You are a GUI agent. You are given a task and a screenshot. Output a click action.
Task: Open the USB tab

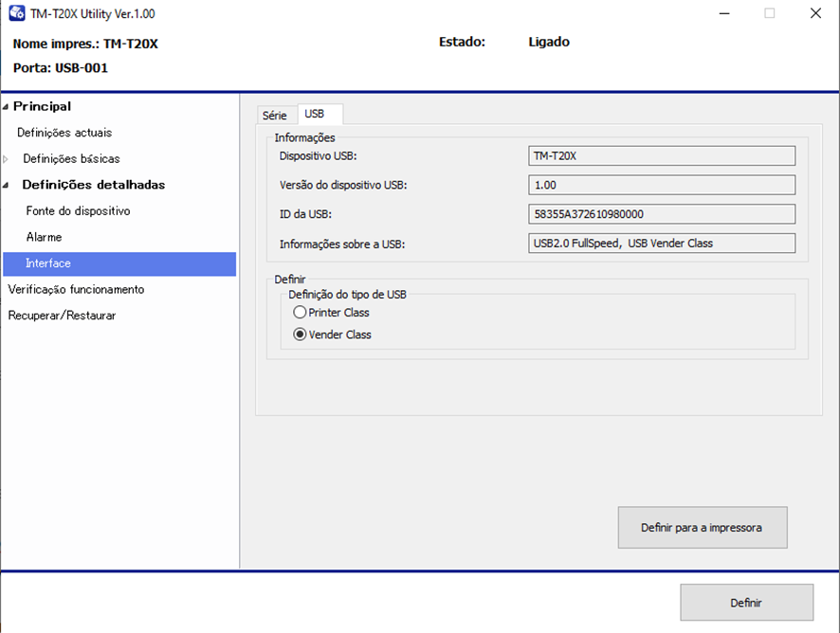pos(315,114)
